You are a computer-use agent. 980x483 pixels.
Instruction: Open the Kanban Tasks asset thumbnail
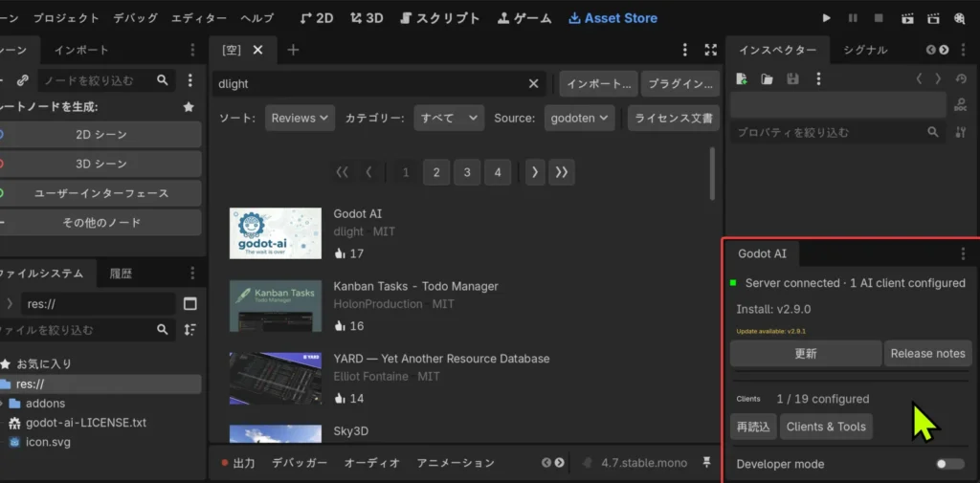coord(275,305)
